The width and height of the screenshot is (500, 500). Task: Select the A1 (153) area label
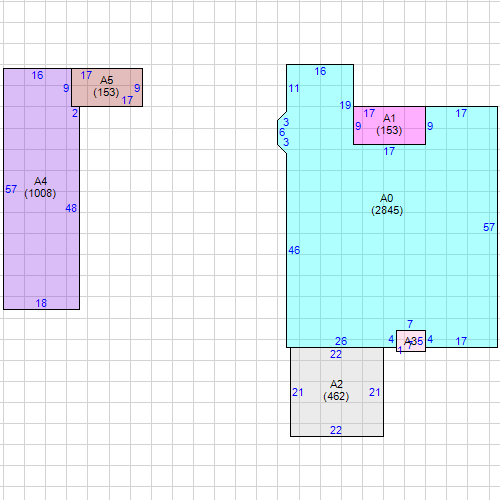[x=389, y=124]
